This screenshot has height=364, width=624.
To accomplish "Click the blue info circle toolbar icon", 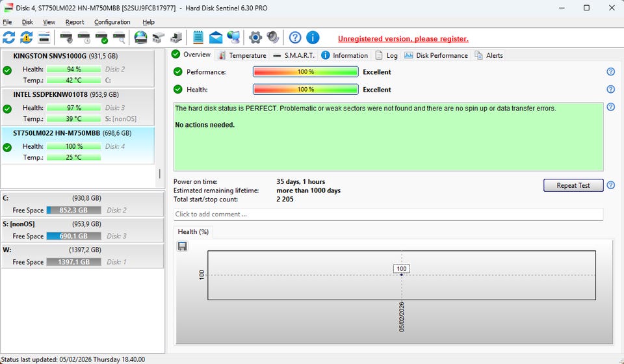I will [313, 38].
